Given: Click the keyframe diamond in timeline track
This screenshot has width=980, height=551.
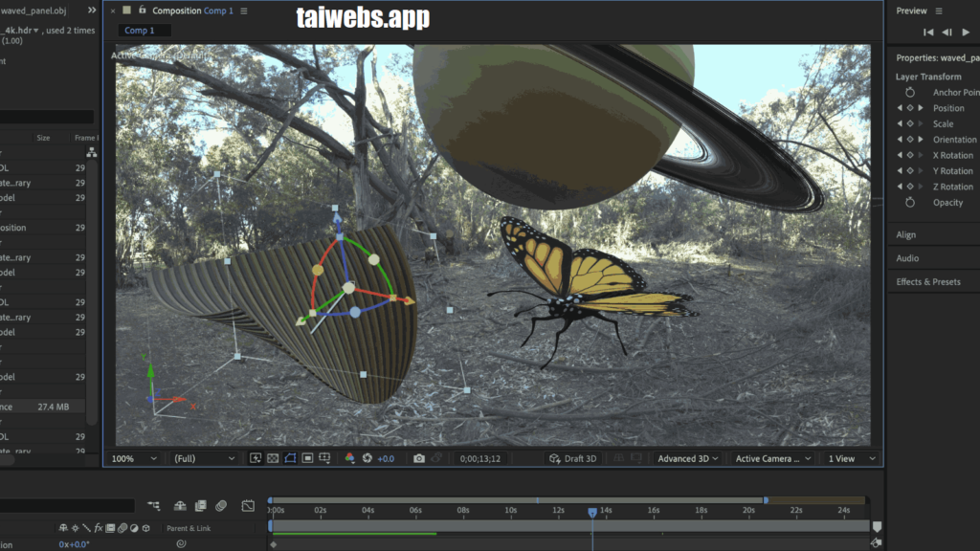Looking at the screenshot, I should coord(273,544).
